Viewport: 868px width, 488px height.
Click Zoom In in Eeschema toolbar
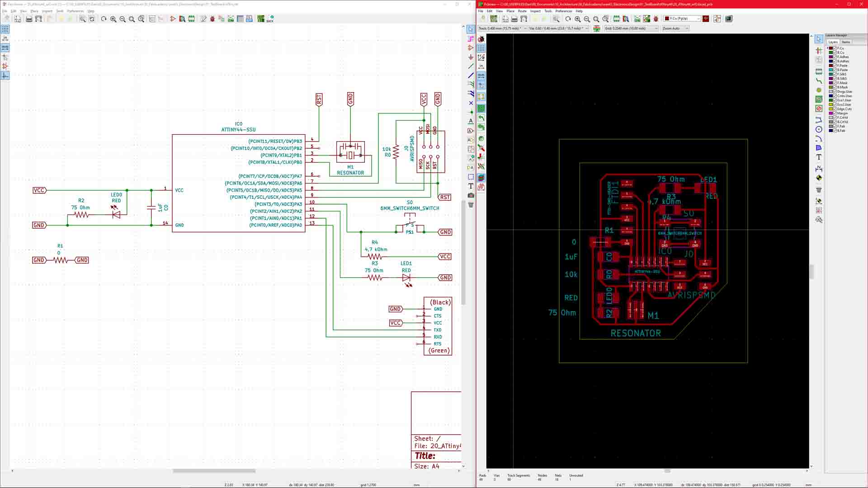pyautogui.click(x=113, y=19)
